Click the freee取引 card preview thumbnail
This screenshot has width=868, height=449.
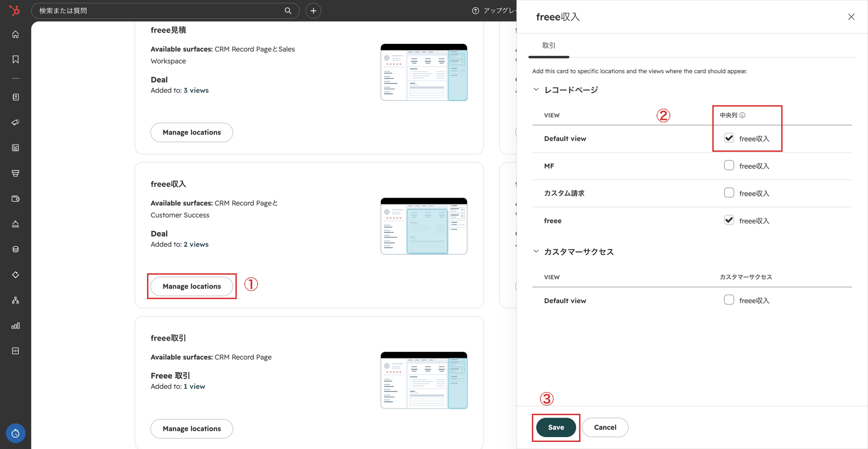click(424, 380)
